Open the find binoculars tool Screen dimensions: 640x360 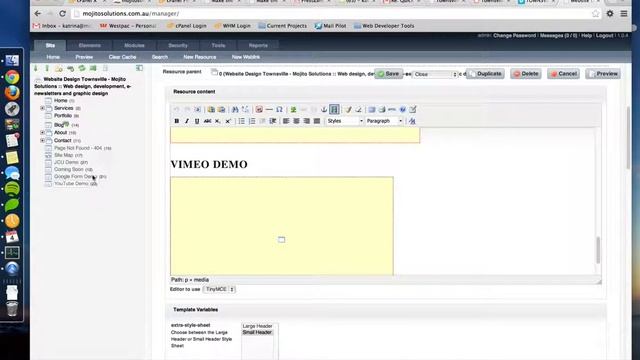click(235, 109)
